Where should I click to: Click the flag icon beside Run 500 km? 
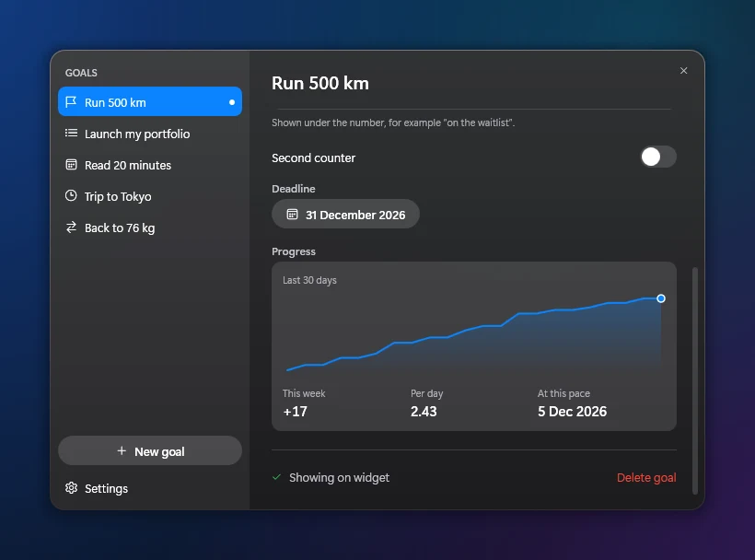click(71, 102)
